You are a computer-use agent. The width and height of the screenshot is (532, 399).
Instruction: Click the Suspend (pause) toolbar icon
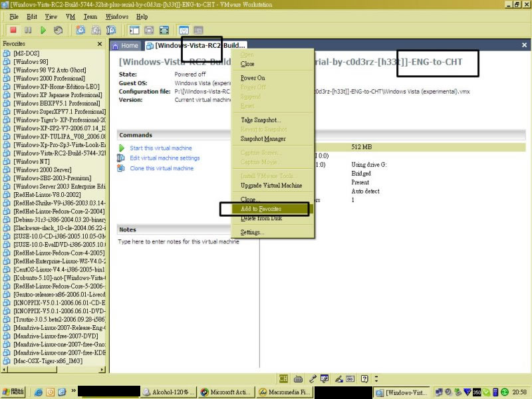point(28,30)
